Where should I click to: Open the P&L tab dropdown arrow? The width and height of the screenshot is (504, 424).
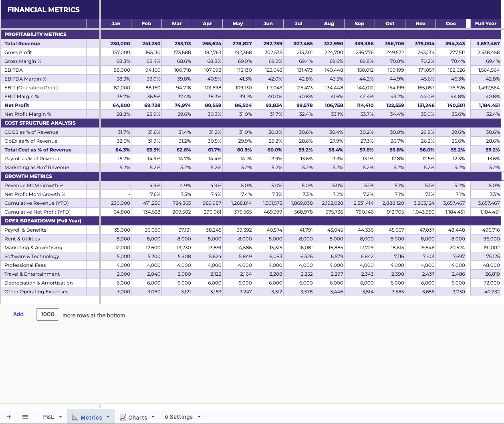60,417
